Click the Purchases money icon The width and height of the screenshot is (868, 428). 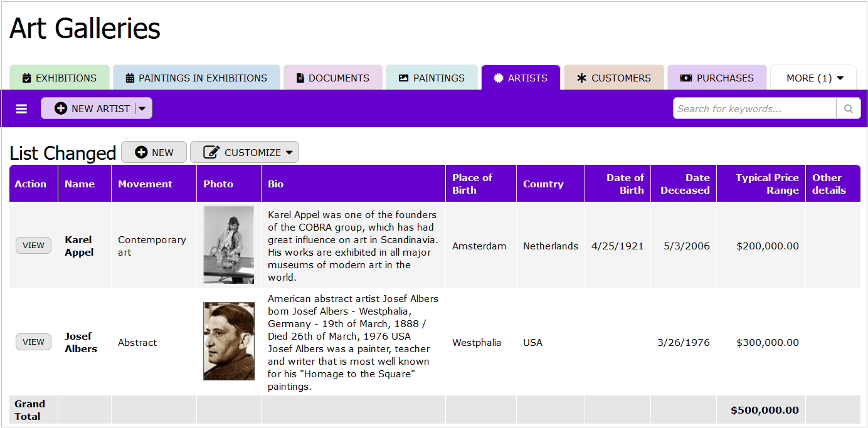click(686, 78)
